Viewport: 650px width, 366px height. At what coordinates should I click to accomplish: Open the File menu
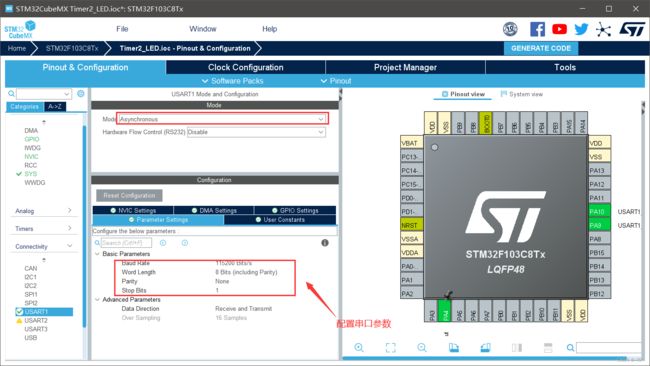coord(122,29)
